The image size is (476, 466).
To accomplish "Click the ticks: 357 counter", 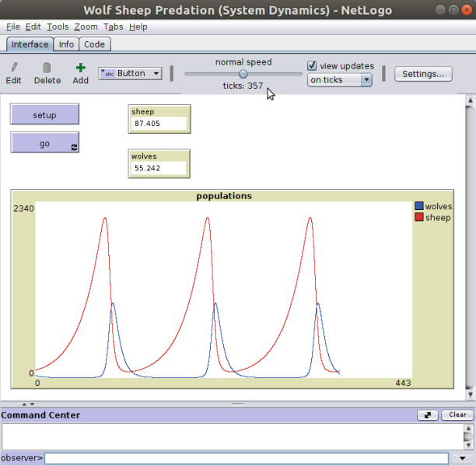I will click(243, 86).
